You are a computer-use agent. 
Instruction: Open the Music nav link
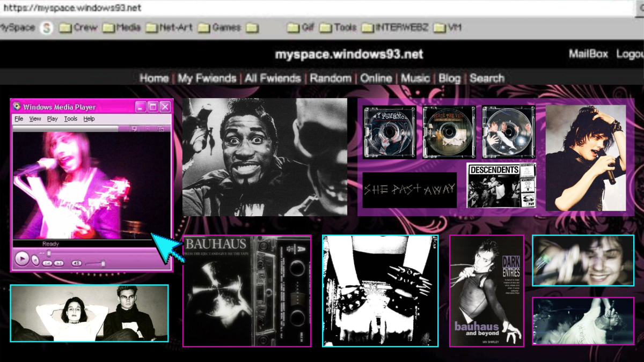point(415,78)
